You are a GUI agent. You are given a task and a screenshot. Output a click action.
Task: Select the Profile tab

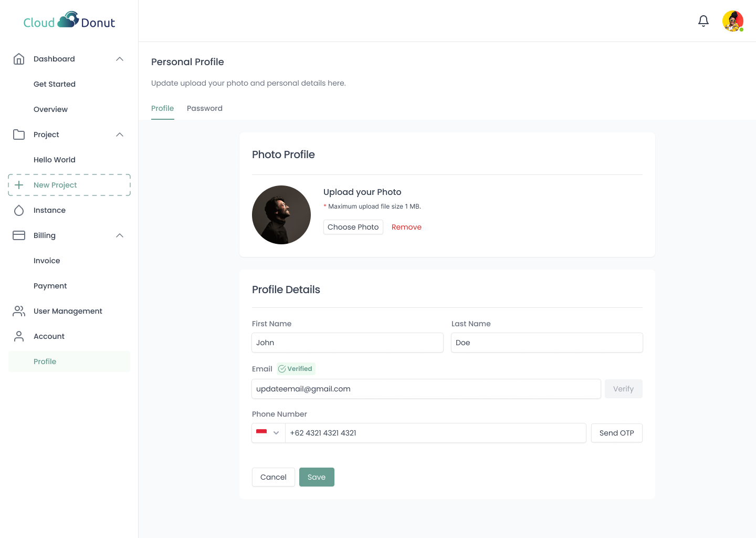tap(162, 108)
